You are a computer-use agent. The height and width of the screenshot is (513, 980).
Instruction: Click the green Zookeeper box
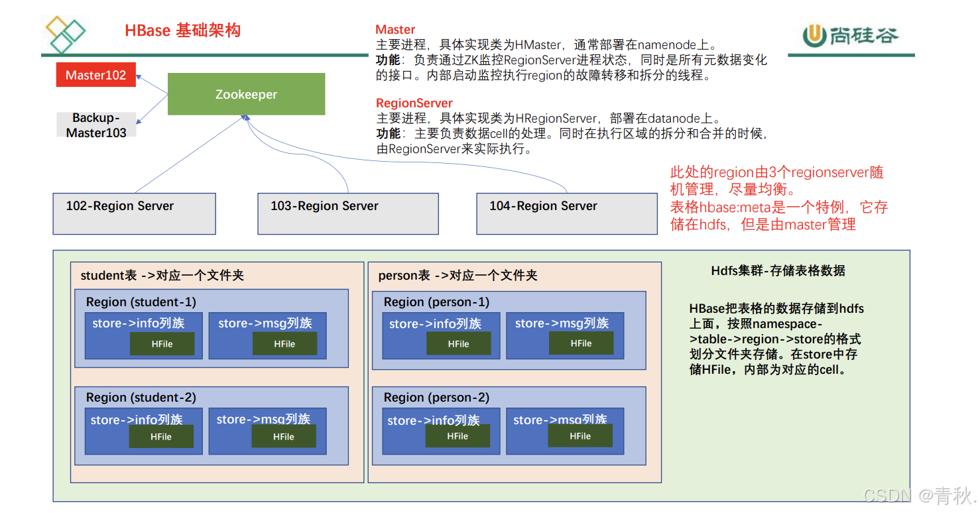pos(246,94)
